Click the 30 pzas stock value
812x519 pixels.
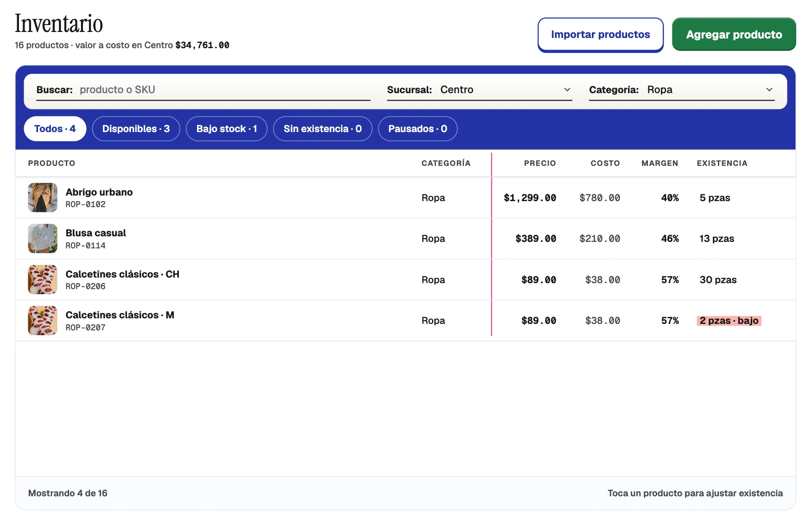718,280
